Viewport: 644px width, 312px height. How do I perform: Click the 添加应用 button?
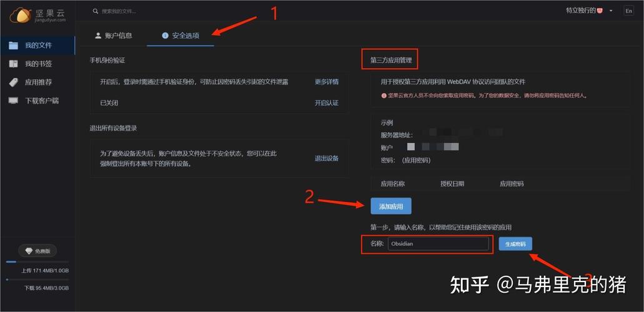click(x=390, y=207)
